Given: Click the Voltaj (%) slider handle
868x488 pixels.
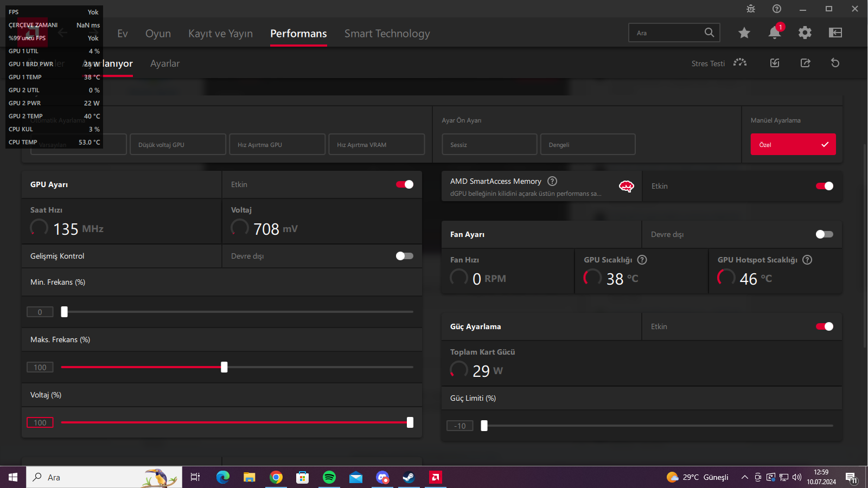Looking at the screenshot, I should [410, 422].
